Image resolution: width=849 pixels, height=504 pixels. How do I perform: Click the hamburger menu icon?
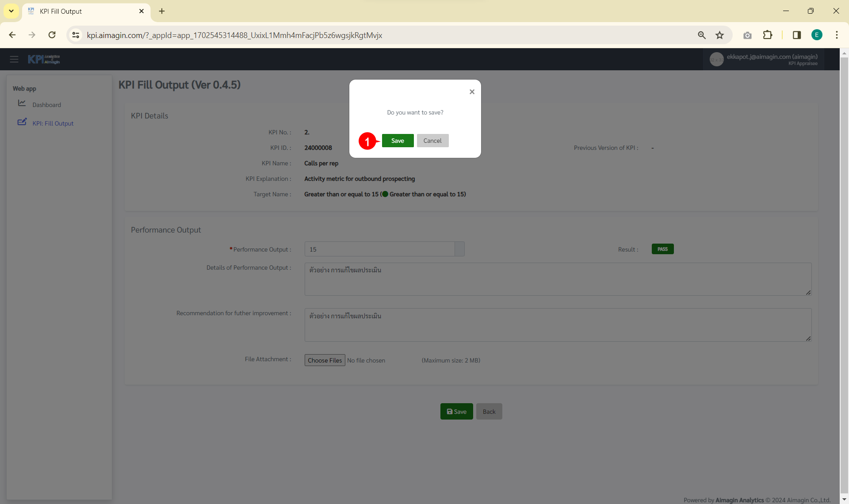pyautogui.click(x=14, y=59)
